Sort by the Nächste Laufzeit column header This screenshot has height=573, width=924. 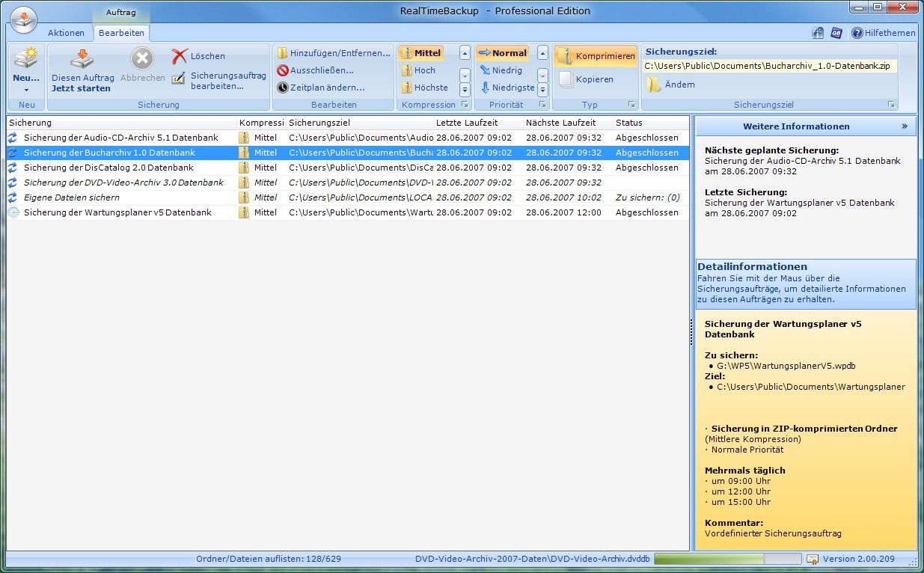tap(568, 123)
